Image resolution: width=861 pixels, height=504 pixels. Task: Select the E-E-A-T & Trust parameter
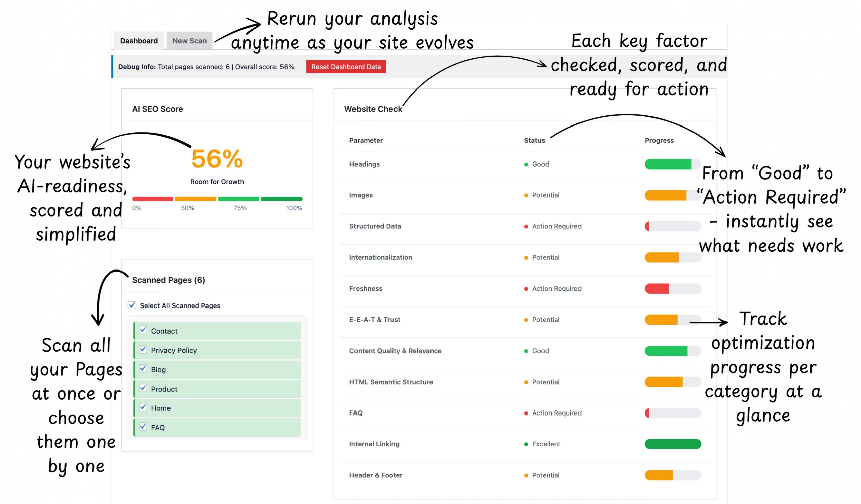pyautogui.click(x=374, y=320)
